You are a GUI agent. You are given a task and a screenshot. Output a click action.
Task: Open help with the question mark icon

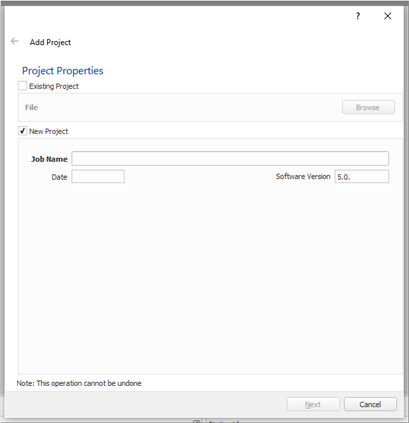pyautogui.click(x=358, y=16)
